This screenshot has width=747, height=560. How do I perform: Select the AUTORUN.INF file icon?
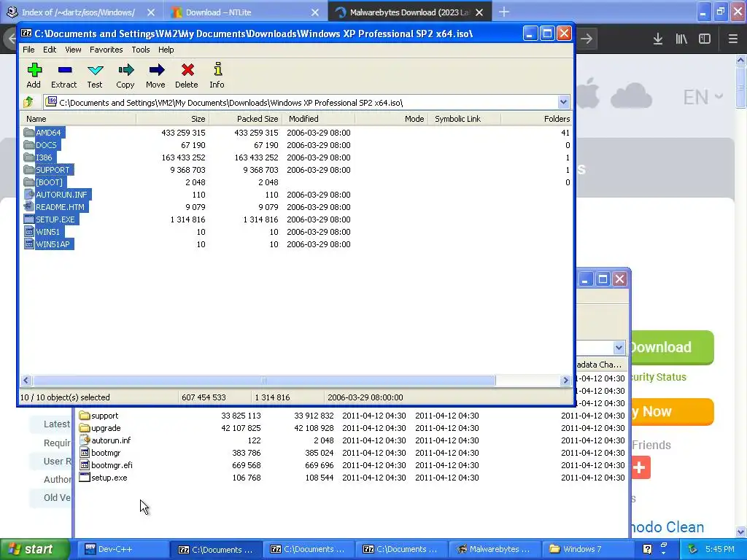(x=29, y=194)
